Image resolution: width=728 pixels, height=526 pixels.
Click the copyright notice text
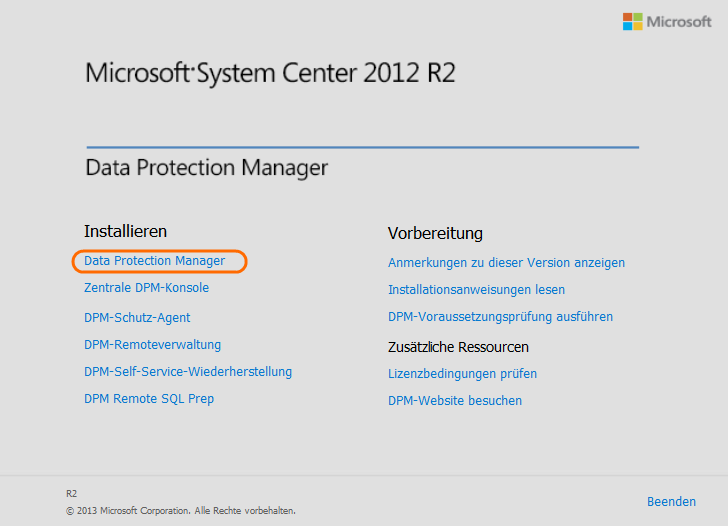point(181,510)
